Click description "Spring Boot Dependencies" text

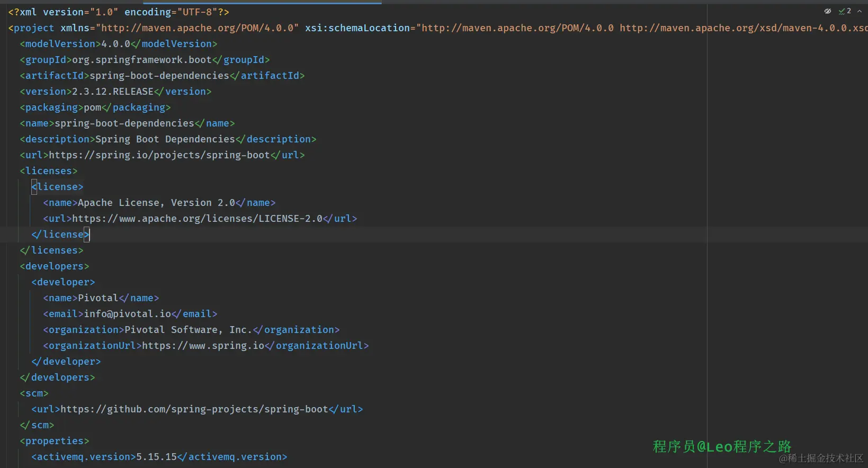tap(165, 139)
